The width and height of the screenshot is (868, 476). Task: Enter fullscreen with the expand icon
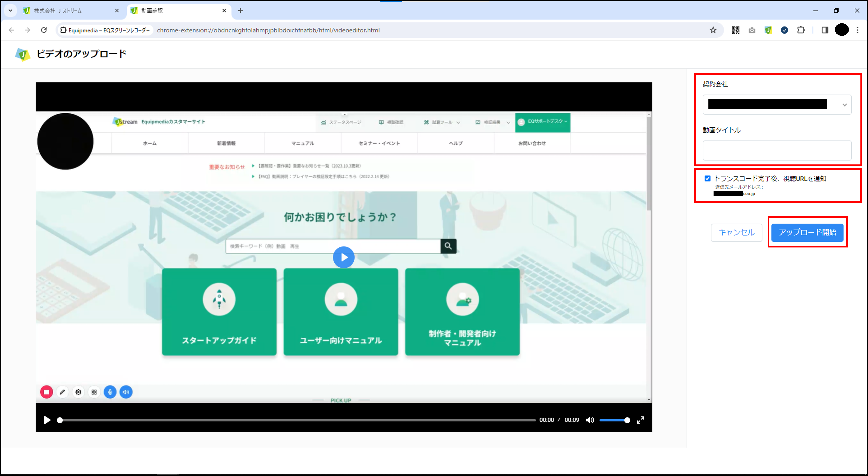pos(640,420)
